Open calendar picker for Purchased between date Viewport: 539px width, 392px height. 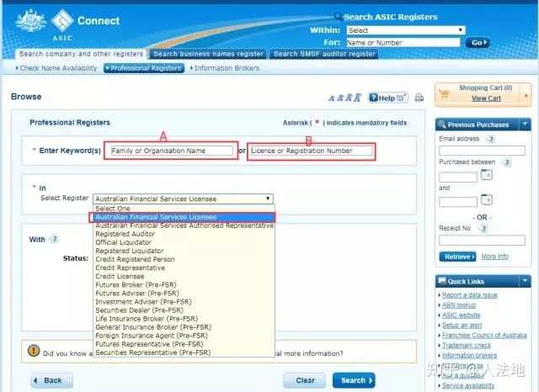tap(486, 176)
